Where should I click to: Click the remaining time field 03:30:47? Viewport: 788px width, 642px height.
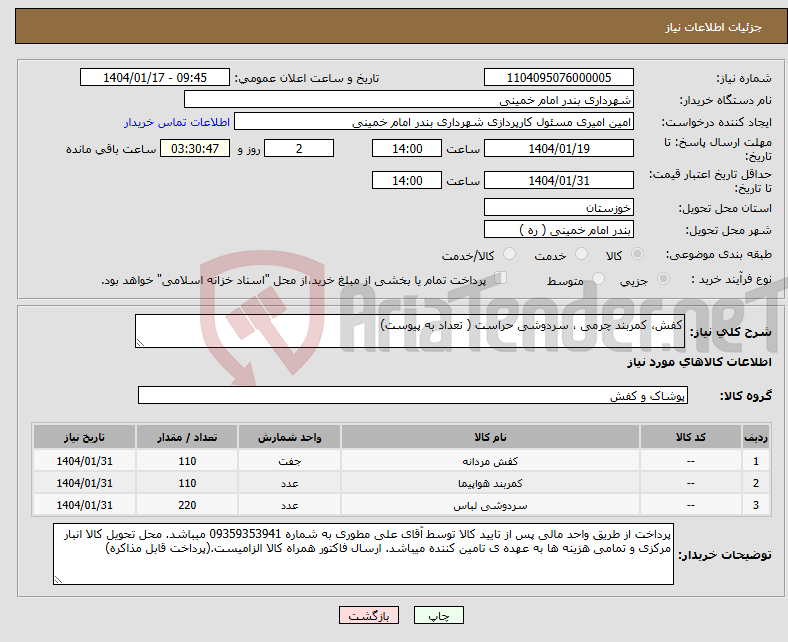click(x=195, y=148)
